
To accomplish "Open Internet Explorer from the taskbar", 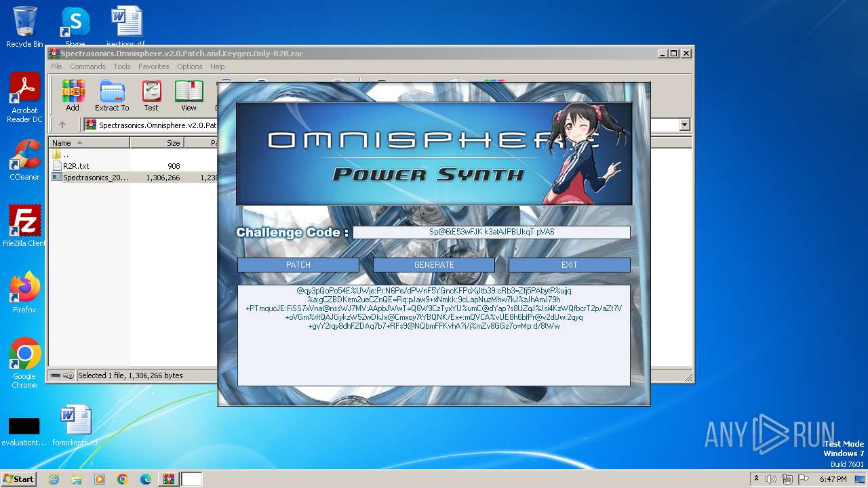I will (54, 479).
